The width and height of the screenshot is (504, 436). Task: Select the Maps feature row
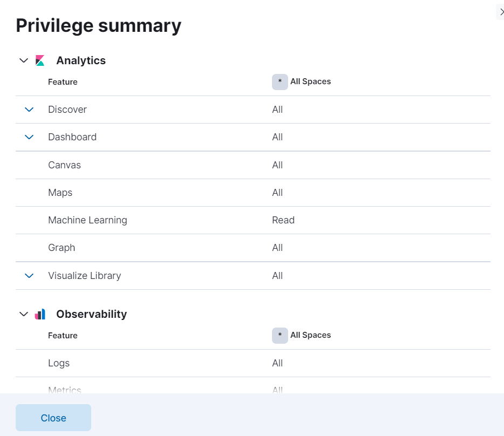click(x=60, y=193)
